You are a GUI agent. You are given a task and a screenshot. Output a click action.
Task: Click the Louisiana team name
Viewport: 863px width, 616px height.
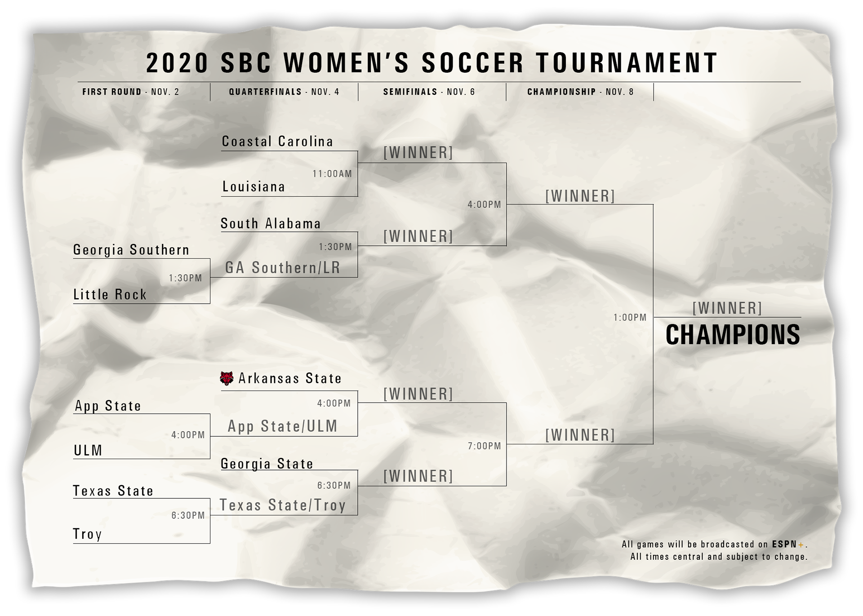[254, 186]
